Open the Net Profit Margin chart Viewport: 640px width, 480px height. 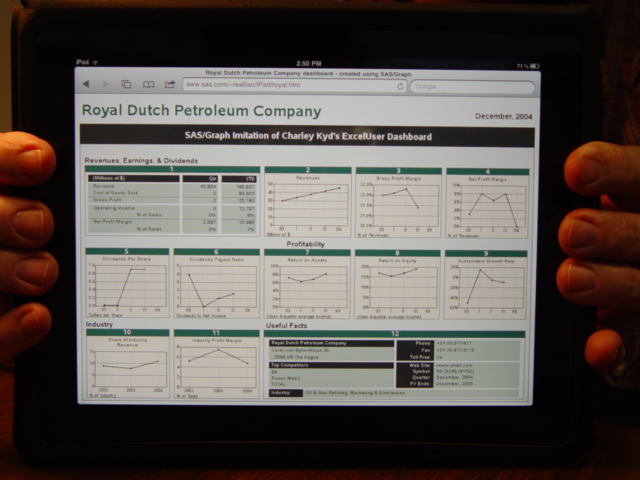point(487,203)
